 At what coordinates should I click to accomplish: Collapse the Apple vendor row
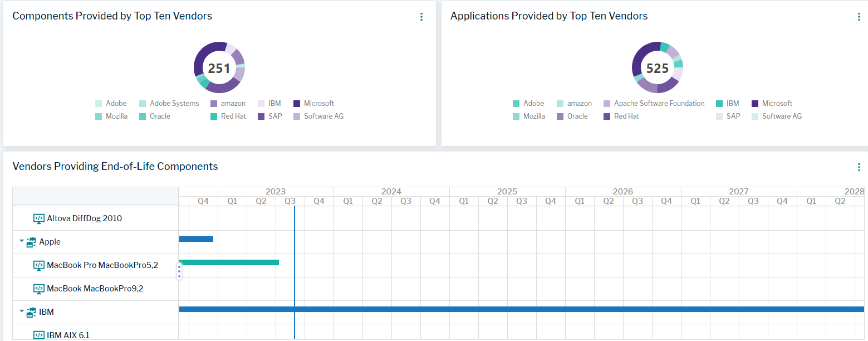[x=22, y=241]
